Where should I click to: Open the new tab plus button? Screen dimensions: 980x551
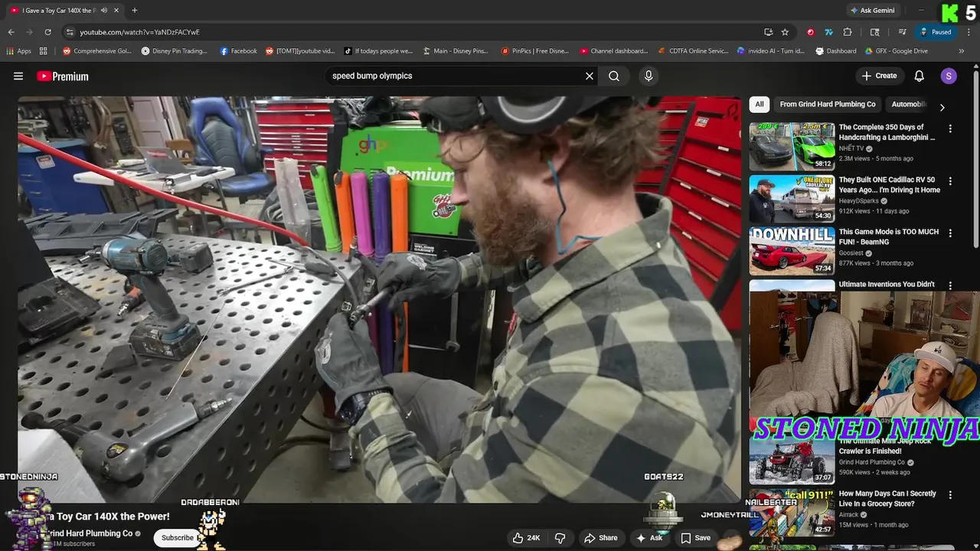(135, 10)
